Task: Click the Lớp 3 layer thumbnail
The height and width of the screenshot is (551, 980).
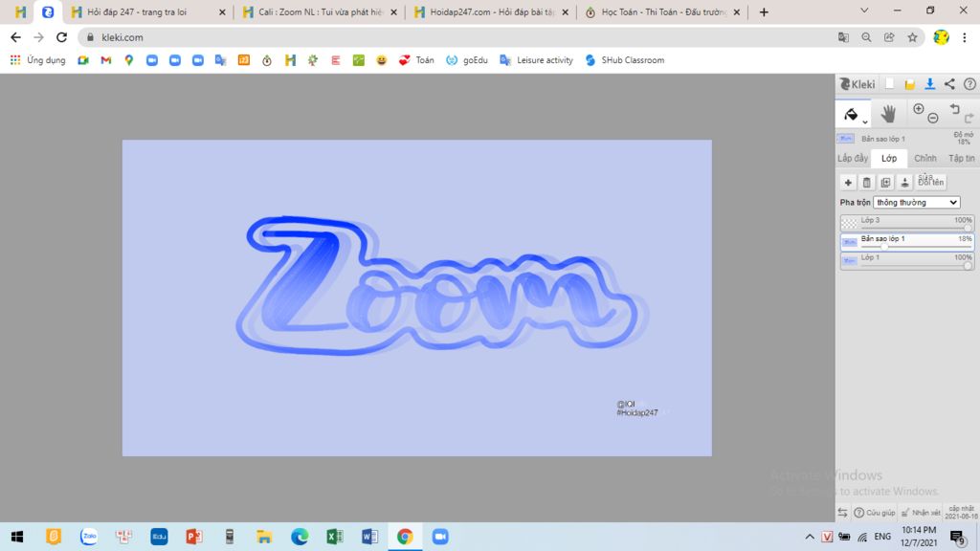Action: tap(850, 223)
